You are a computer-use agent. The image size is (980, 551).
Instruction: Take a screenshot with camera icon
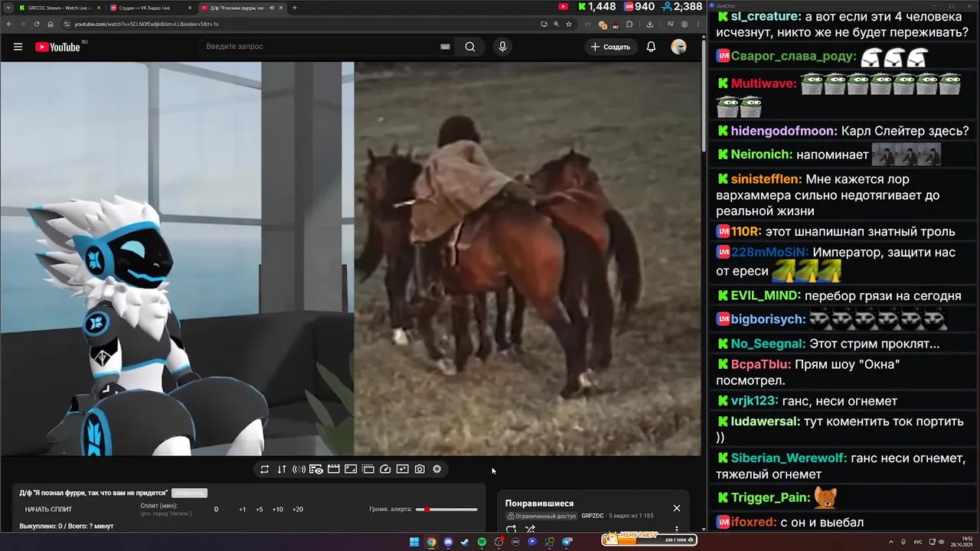(420, 469)
